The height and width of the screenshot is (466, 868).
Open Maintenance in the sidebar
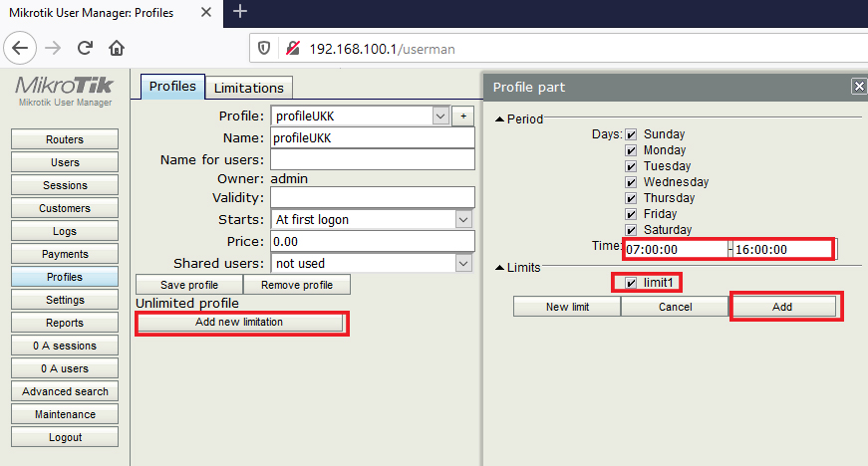[65, 414]
